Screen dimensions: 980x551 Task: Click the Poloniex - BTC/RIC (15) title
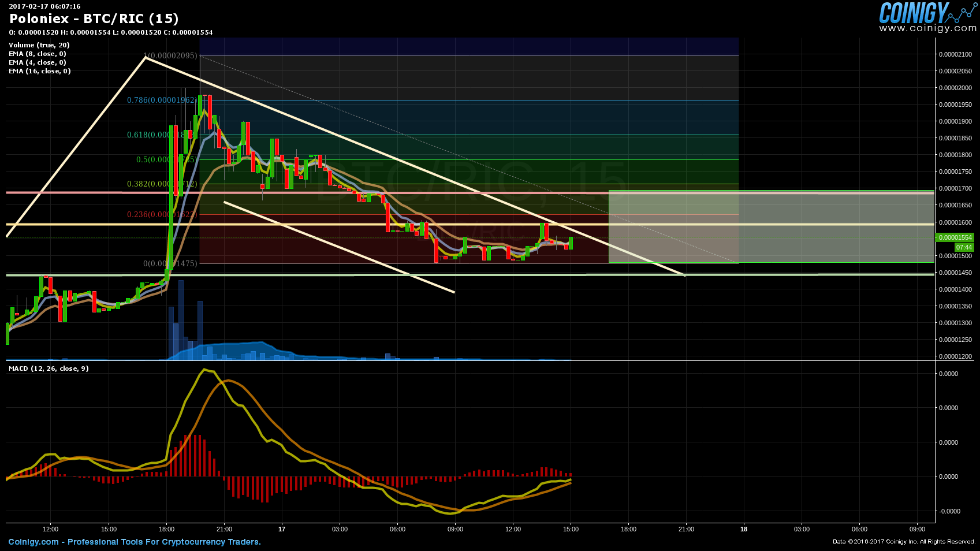94,18
